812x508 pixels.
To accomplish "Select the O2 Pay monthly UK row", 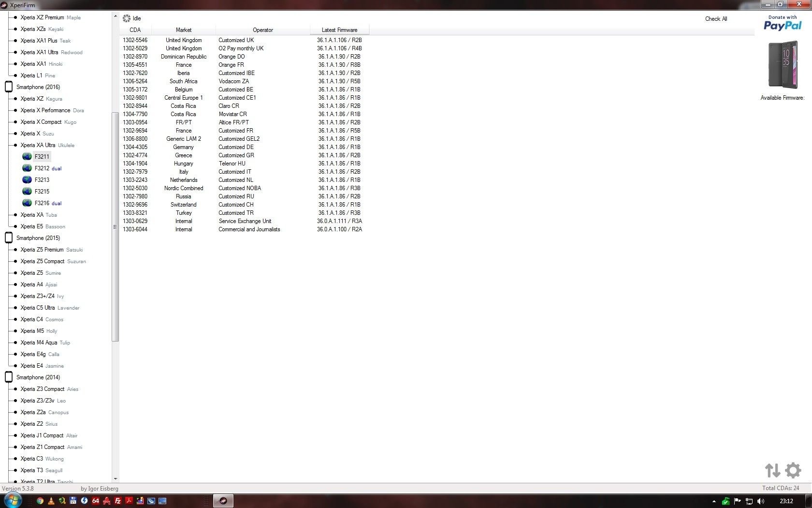I will pos(244,48).
